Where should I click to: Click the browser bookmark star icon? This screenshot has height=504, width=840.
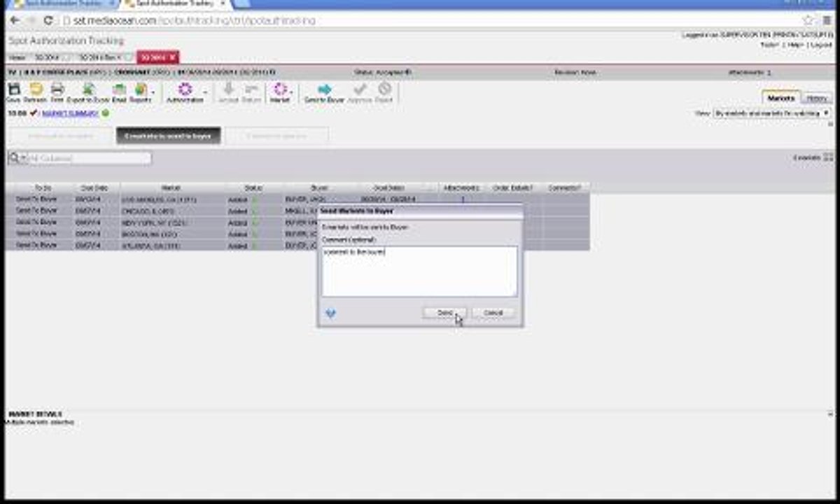point(808,20)
